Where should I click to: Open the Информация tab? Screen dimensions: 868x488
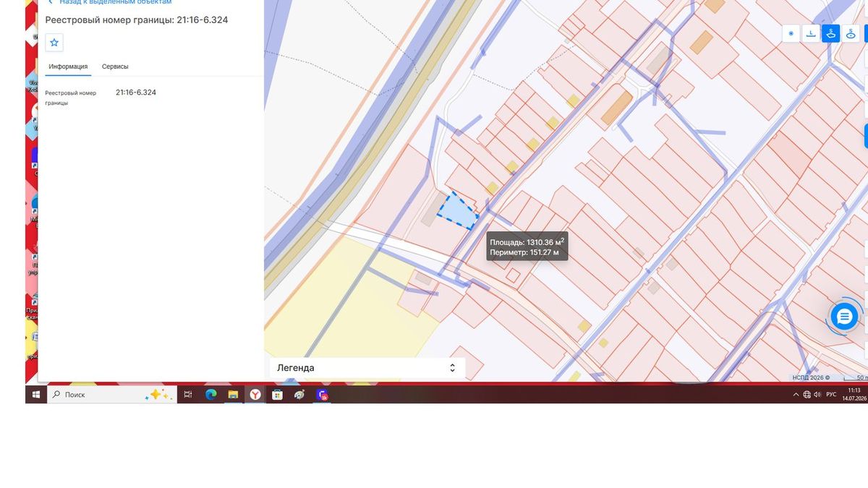point(68,67)
